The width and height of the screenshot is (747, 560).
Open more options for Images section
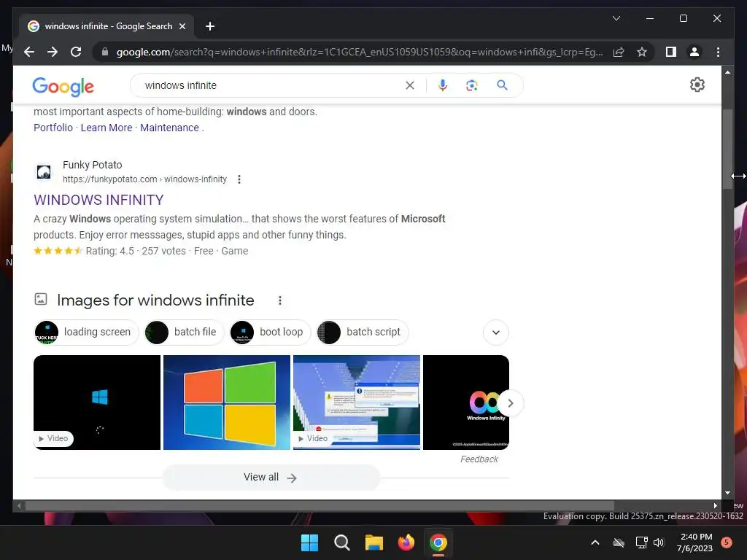click(280, 300)
